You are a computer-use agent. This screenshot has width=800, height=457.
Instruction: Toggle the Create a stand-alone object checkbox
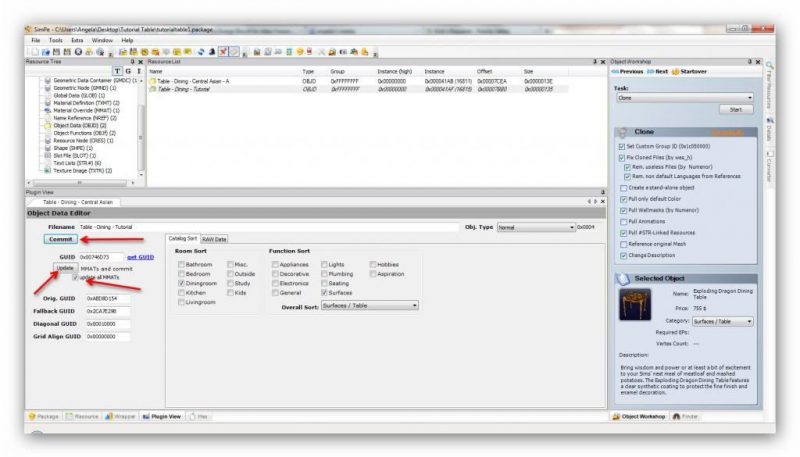tap(623, 187)
